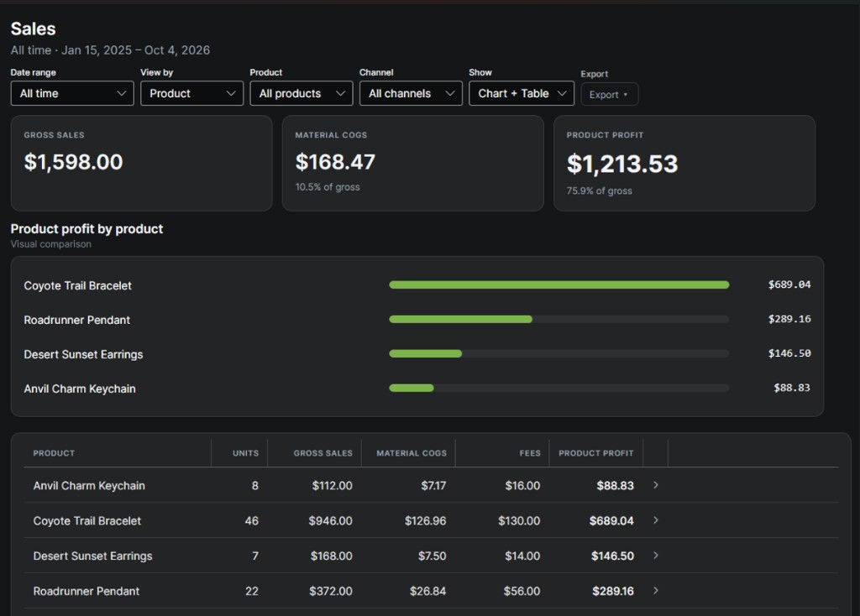
Task: Expand the Coyote Trail Bracelet row chevron
Action: click(655, 520)
